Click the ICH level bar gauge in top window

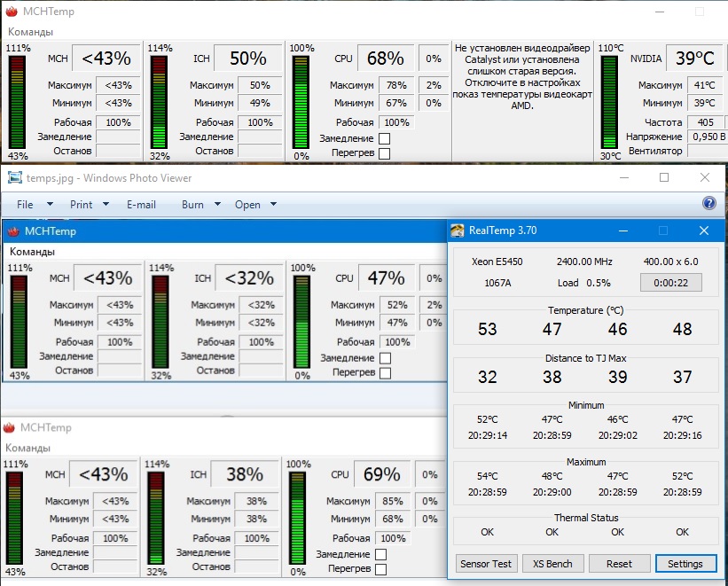click(159, 102)
